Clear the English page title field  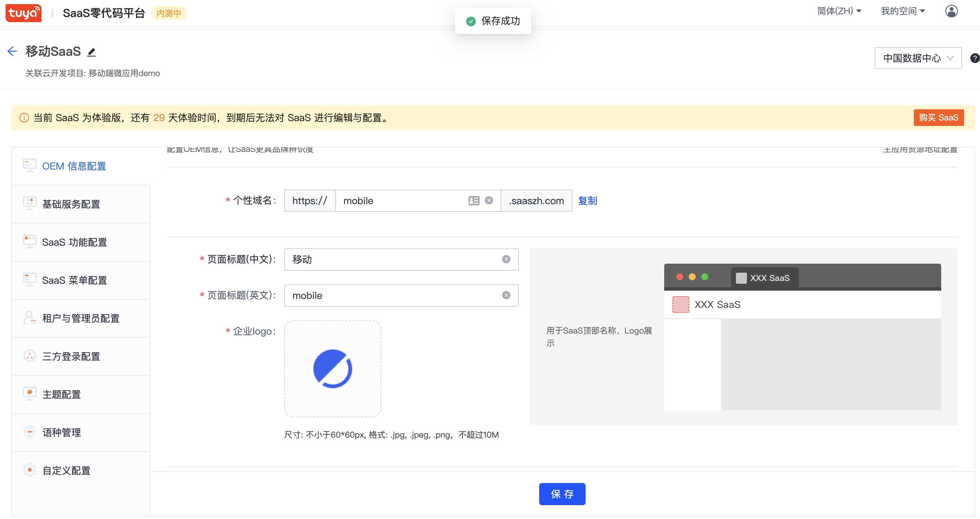[506, 295]
